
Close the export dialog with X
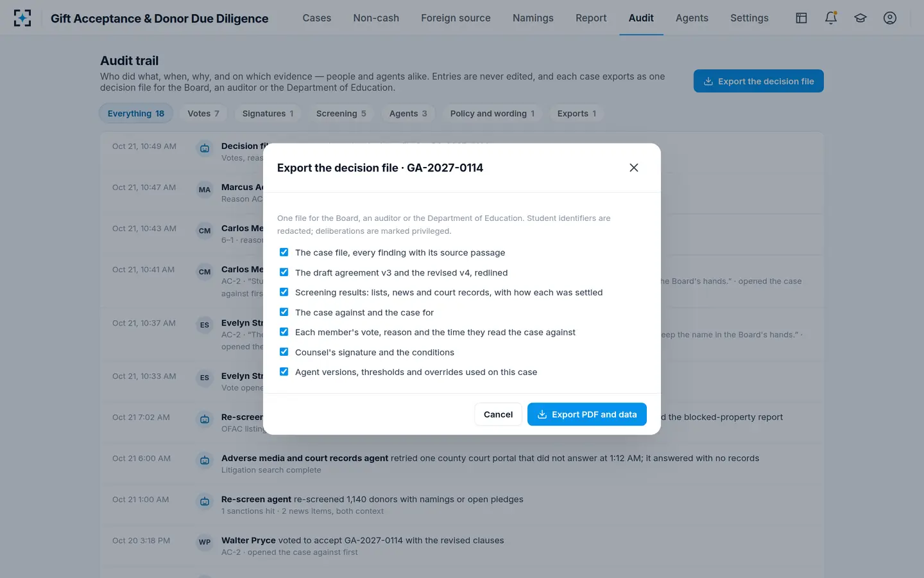point(634,168)
